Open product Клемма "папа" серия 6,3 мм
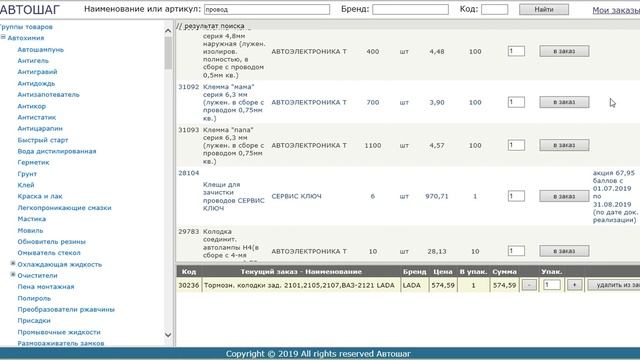The width and height of the screenshot is (640, 360). (x=233, y=145)
